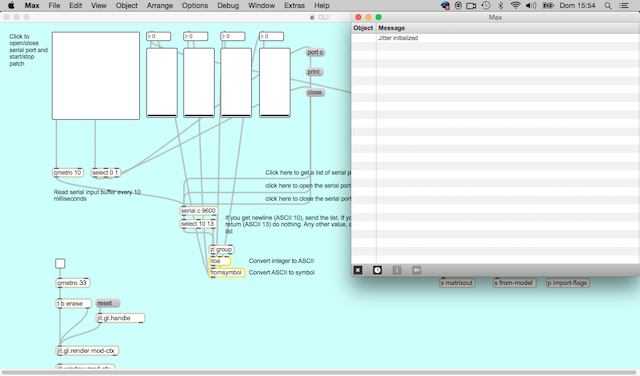This screenshot has height=376, width=640.
Task: Click the fourth vertical slider next to port c
Action: [x=275, y=82]
